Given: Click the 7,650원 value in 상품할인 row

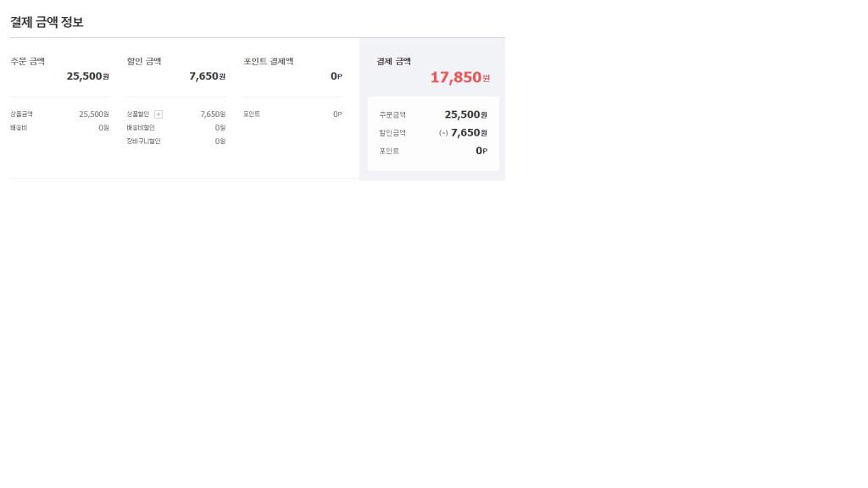Looking at the screenshot, I should click(x=213, y=114).
